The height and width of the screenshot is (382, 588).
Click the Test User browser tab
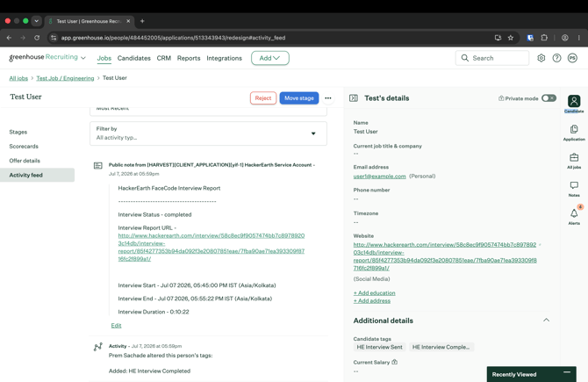coord(89,21)
